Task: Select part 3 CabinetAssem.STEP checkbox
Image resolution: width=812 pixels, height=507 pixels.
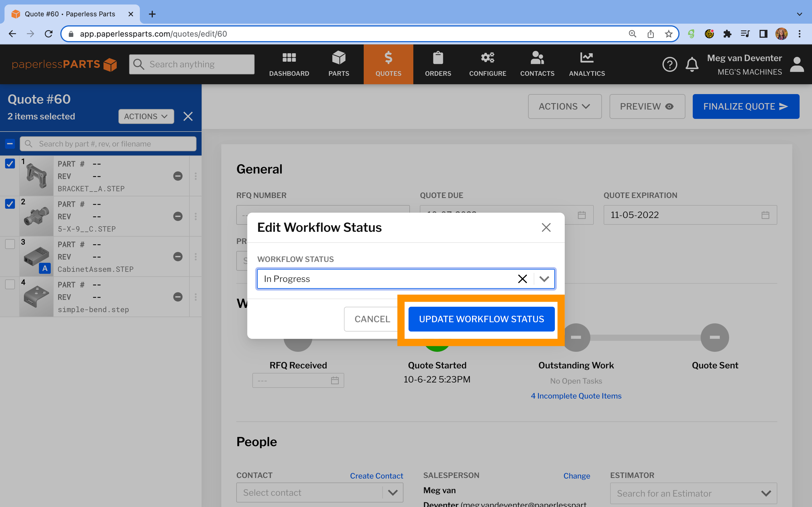Action: click(x=10, y=244)
